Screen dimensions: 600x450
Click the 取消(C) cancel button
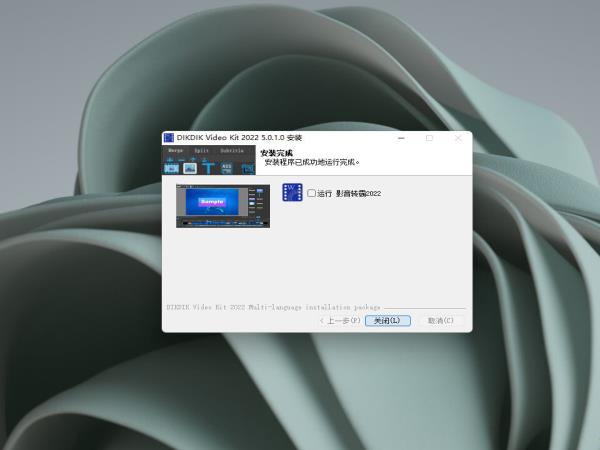[x=440, y=321]
